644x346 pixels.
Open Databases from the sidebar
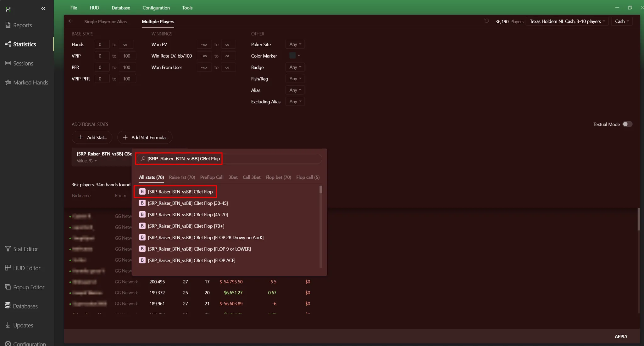point(25,306)
